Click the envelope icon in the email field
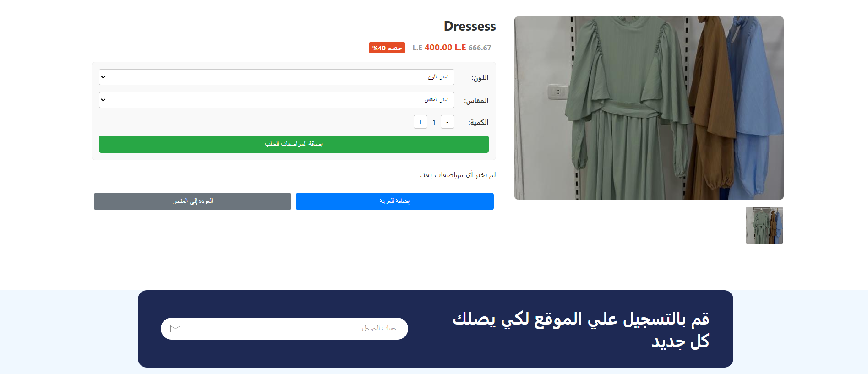 coord(175,329)
